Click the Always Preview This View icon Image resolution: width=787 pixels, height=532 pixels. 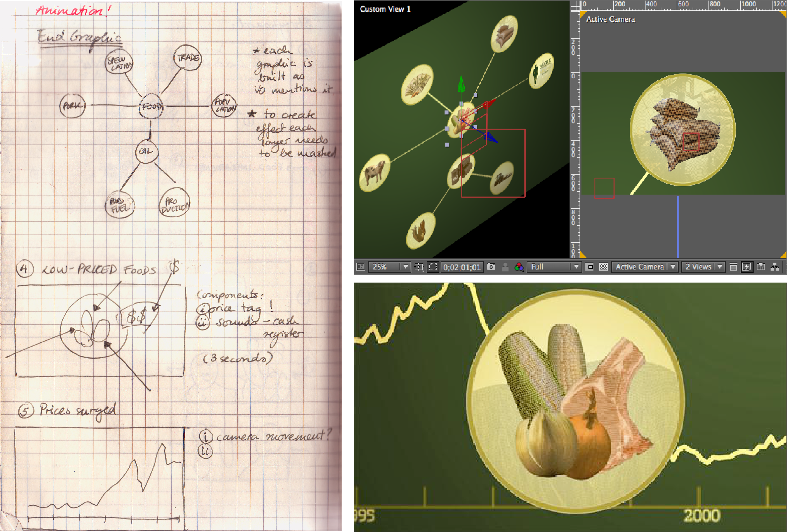(x=361, y=267)
